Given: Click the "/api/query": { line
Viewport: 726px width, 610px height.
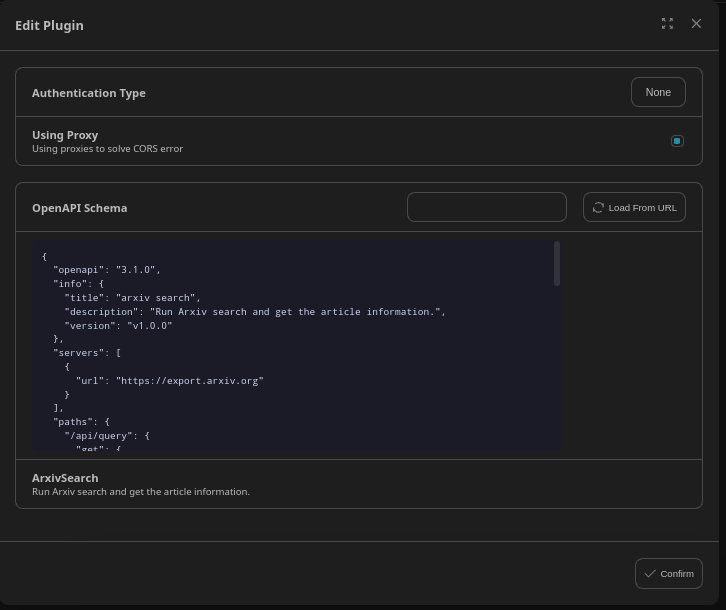Looking at the screenshot, I should click(x=107, y=436).
